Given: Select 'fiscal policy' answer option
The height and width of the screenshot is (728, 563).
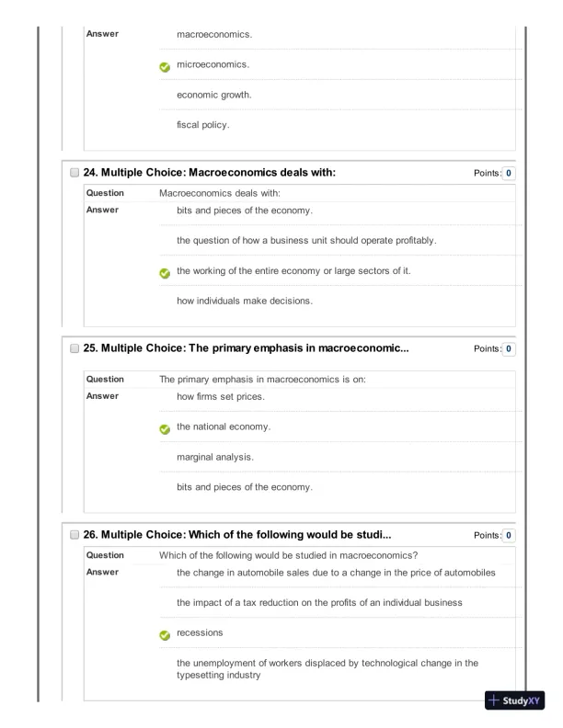Looking at the screenshot, I should click(202, 124).
